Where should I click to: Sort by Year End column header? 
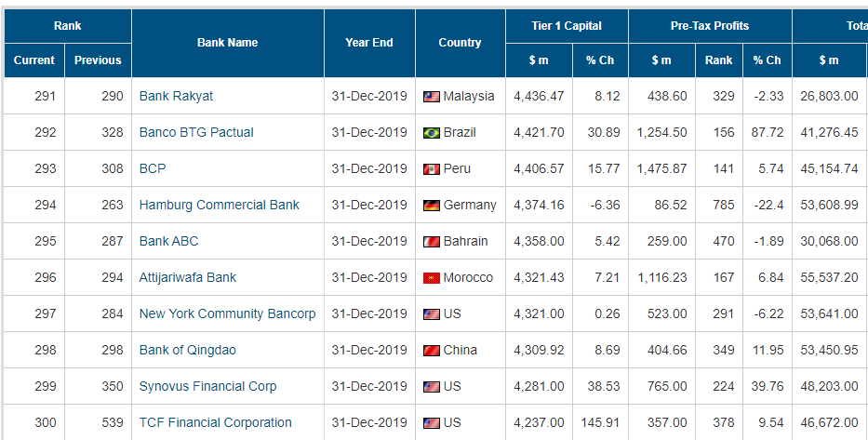(369, 43)
